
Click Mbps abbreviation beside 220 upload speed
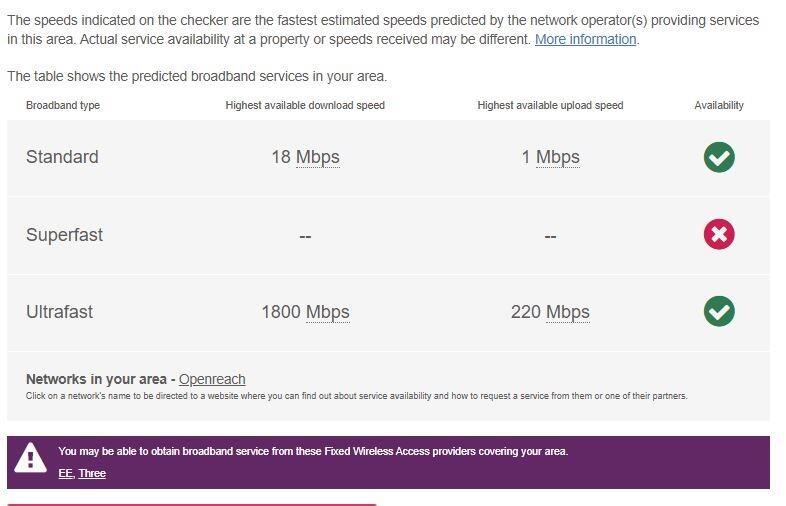coord(567,312)
